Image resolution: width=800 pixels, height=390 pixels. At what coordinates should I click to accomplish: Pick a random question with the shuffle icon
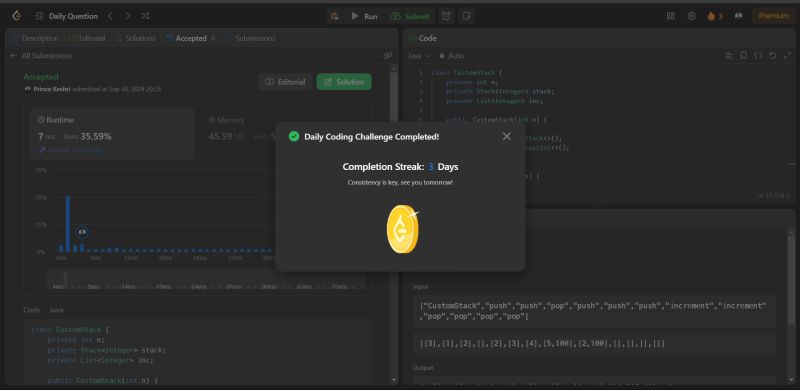[145, 16]
